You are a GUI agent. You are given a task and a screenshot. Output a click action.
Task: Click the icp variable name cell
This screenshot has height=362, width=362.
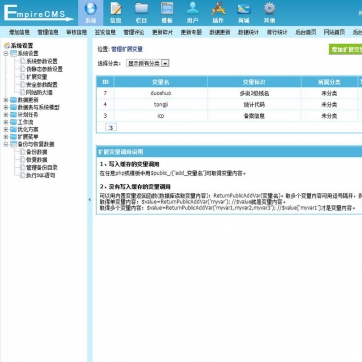pyautogui.click(x=161, y=116)
